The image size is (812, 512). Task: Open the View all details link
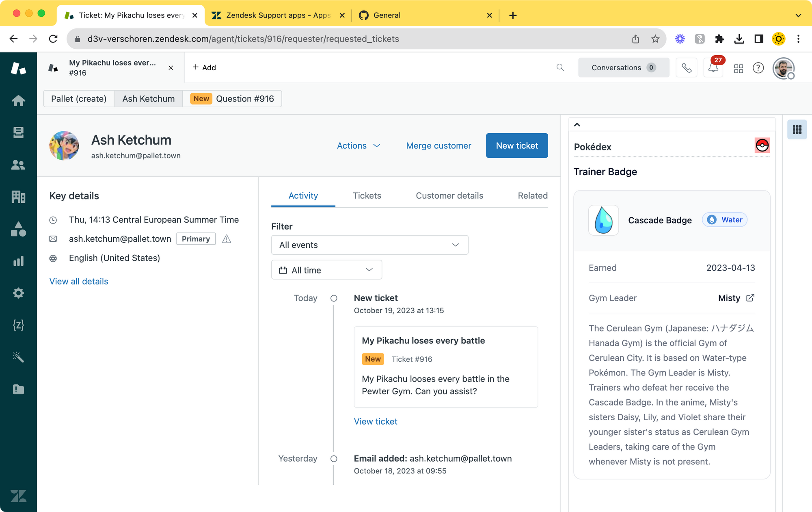[x=79, y=282]
